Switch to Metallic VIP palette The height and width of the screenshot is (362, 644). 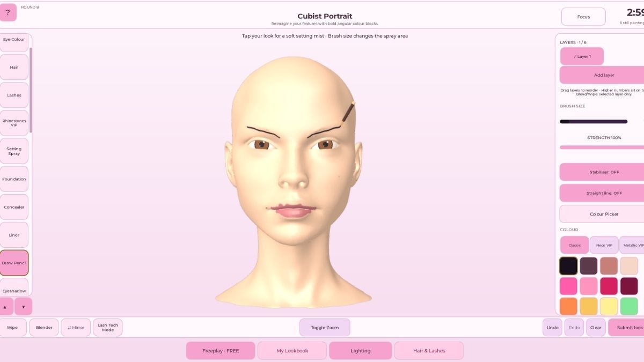pyautogui.click(x=632, y=245)
